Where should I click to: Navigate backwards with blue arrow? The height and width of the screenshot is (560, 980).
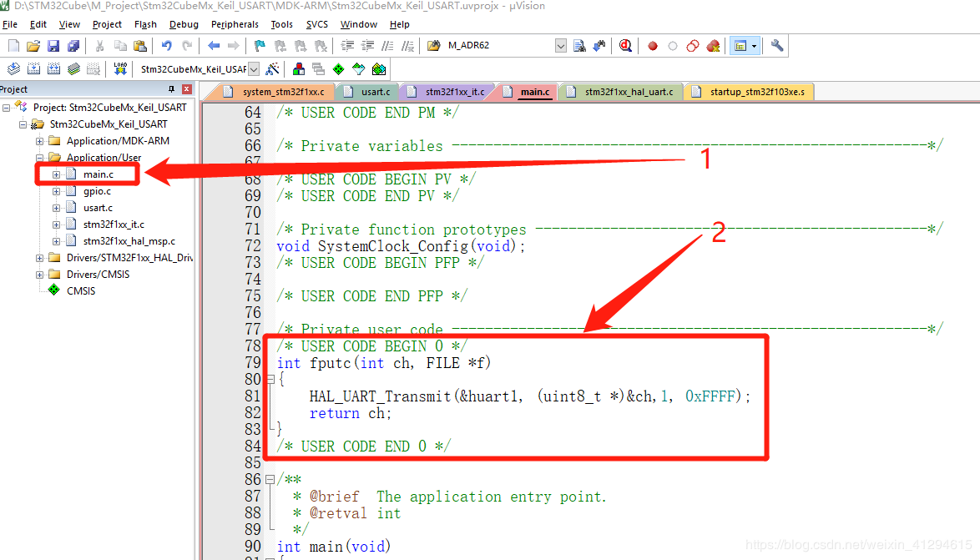[214, 46]
